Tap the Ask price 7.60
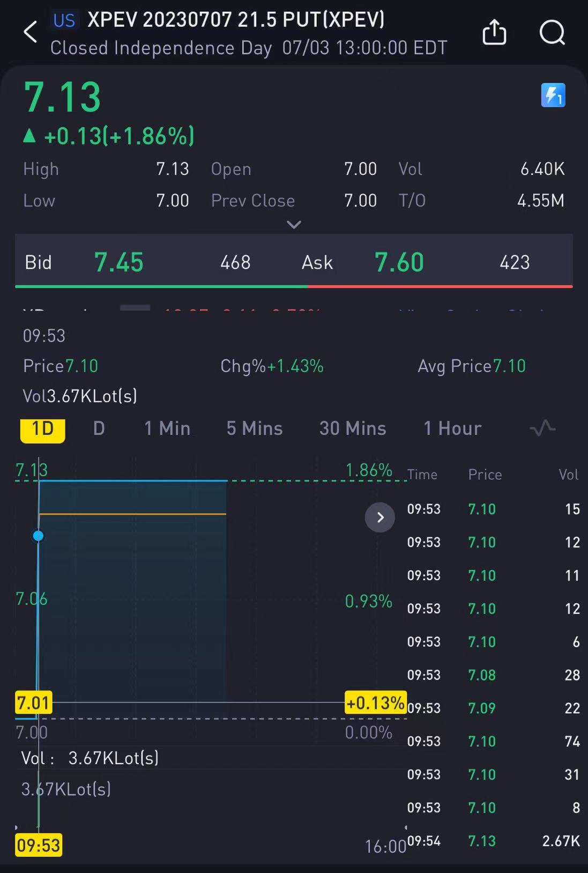The width and height of the screenshot is (588, 873). 399,262
